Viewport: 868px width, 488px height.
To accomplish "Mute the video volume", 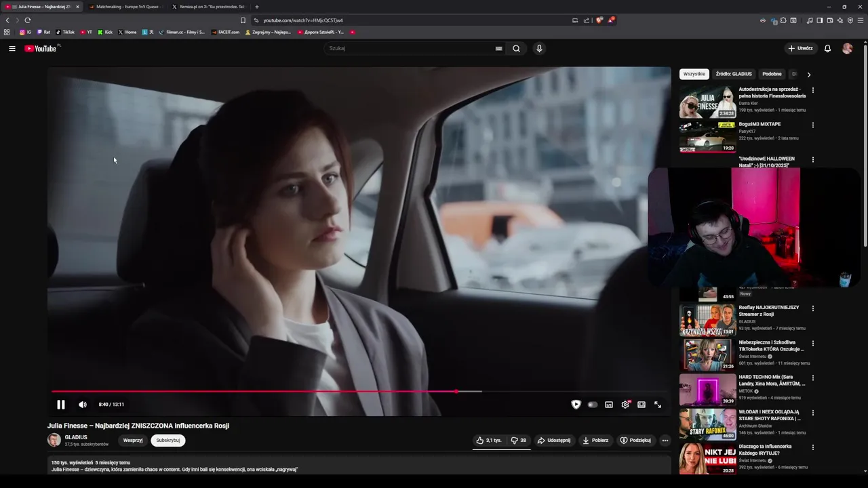I will coord(83,405).
